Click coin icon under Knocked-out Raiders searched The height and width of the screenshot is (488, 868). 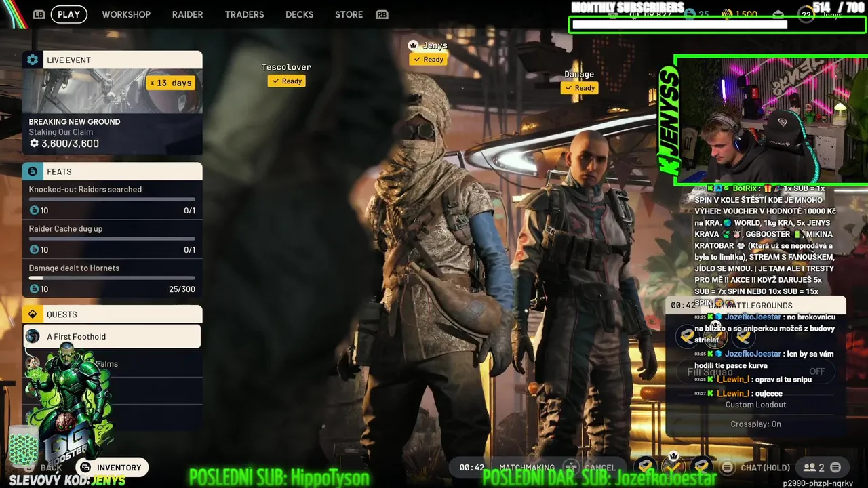pyautogui.click(x=34, y=211)
